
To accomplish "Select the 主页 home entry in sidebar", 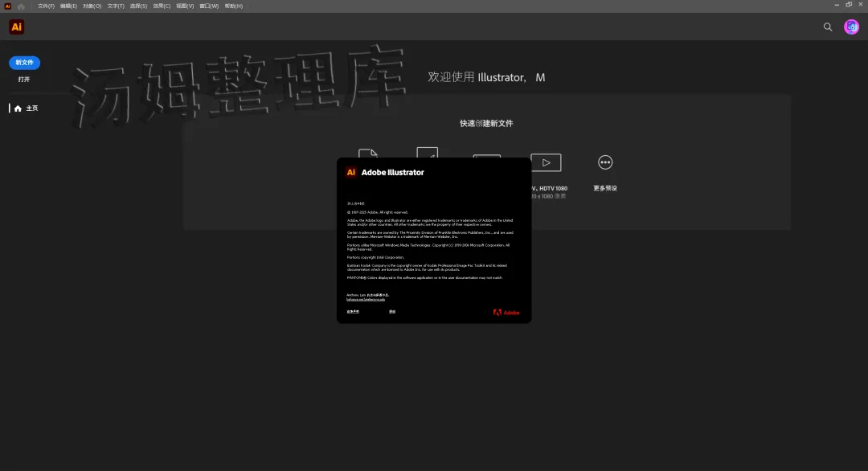I will [x=26, y=109].
